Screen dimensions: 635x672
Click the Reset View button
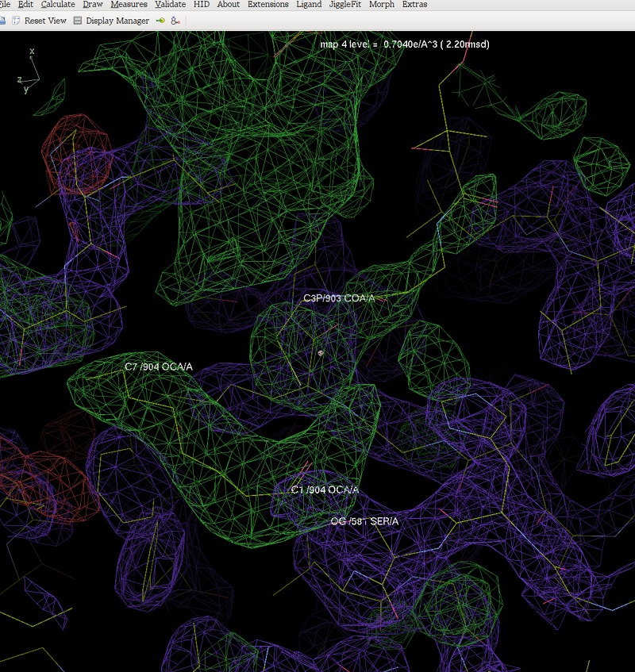coord(39,21)
